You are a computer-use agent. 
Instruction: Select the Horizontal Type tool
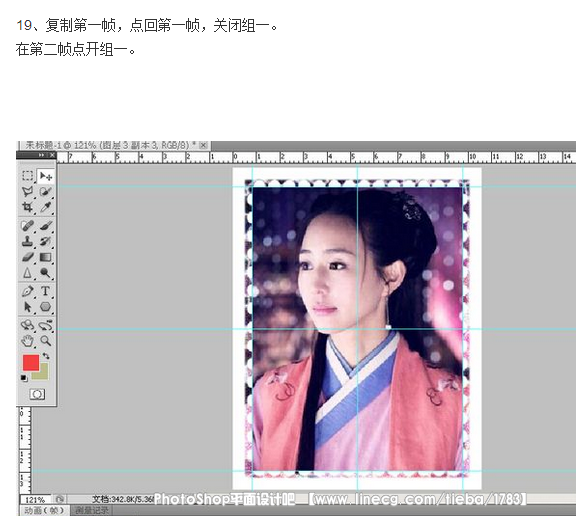(46, 291)
